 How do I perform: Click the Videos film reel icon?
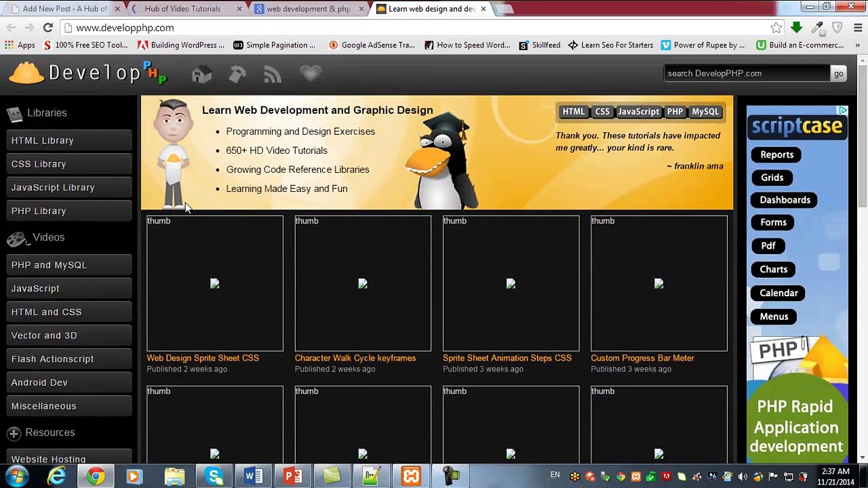point(17,238)
